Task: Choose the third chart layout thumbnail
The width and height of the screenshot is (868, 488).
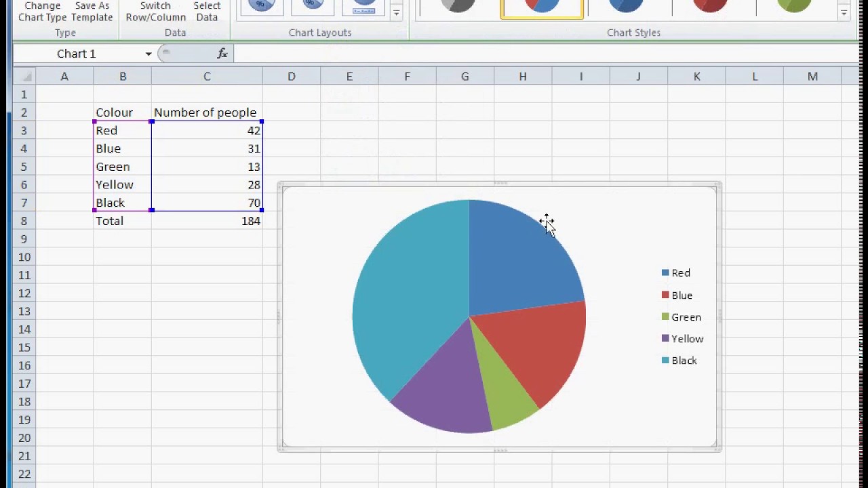Action: [x=364, y=7]
